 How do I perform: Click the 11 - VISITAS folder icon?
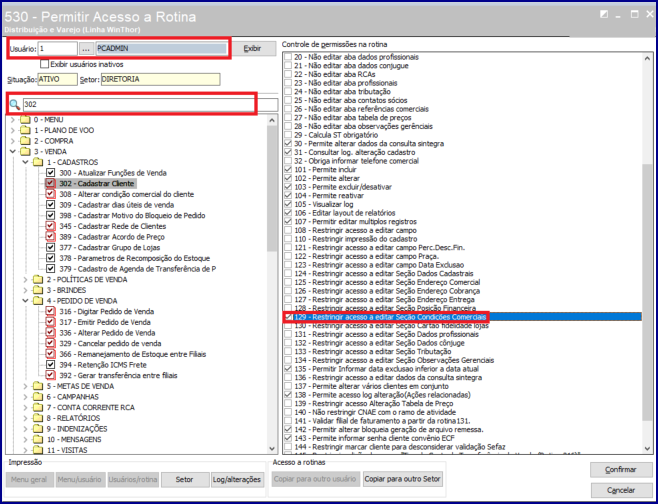38,450
